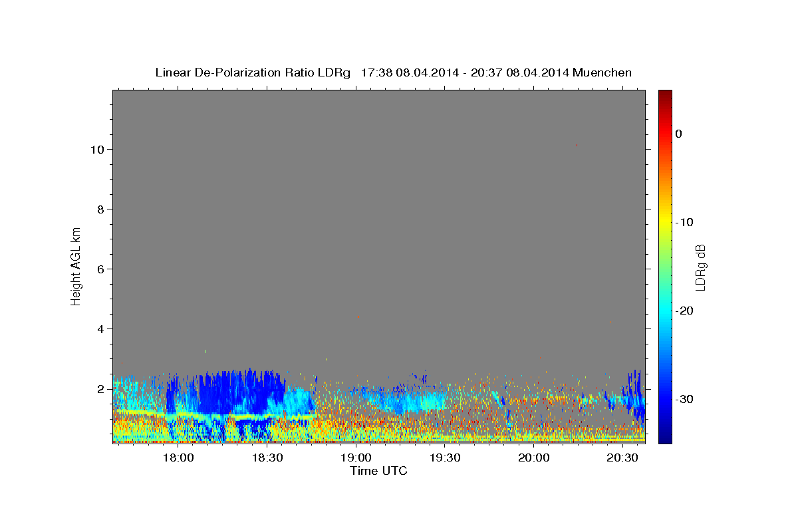The height and width of the screenshot is (532, 798).
Task: Click the 20:30 time tick label
Action: (623, 458)
